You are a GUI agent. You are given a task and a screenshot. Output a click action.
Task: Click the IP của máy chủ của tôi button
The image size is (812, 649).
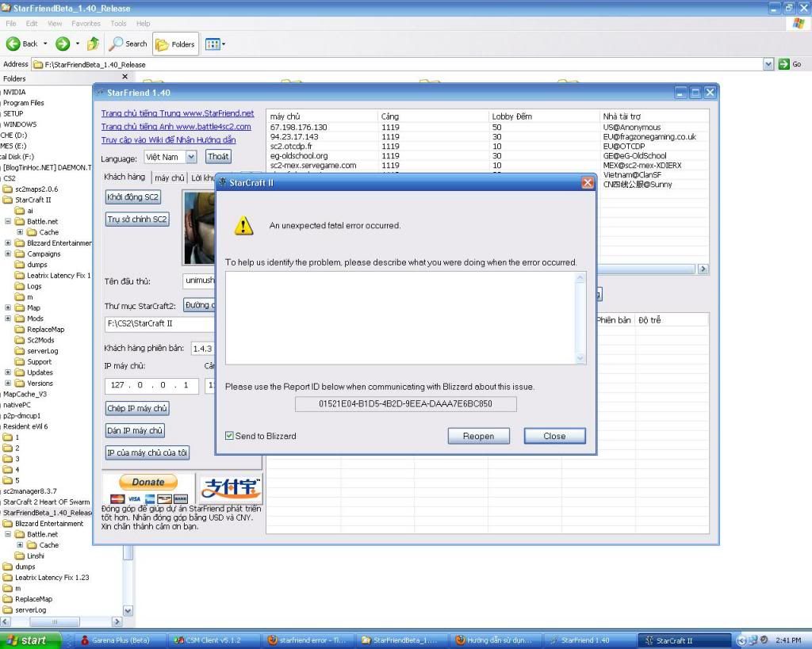pyautogui.click(x=147, y=452)
